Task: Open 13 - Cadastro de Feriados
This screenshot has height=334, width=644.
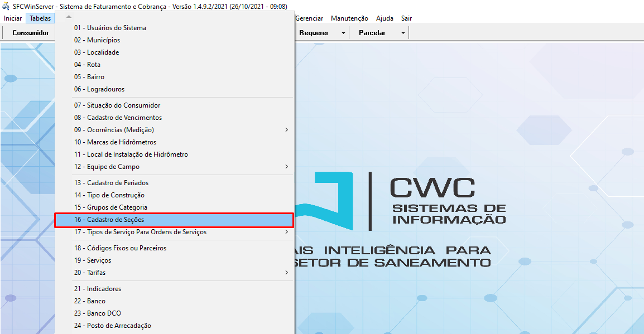Action: (111, 183)
